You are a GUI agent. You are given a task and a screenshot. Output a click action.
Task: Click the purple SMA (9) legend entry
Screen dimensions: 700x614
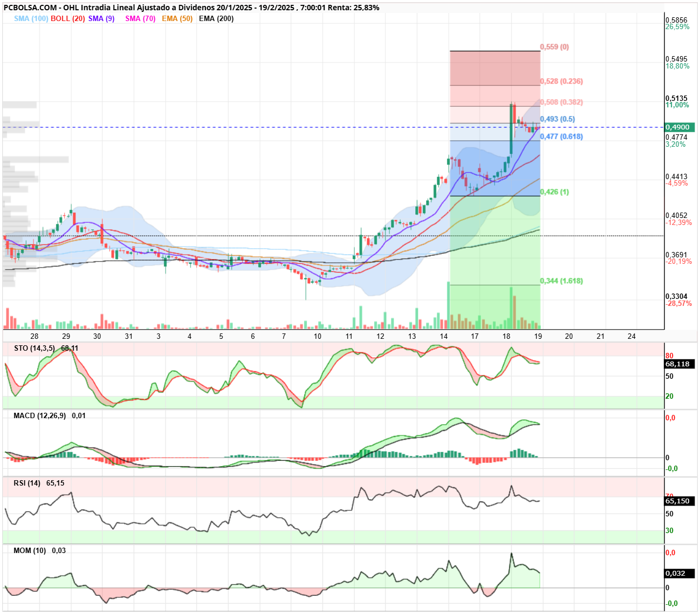coord(101,18)
